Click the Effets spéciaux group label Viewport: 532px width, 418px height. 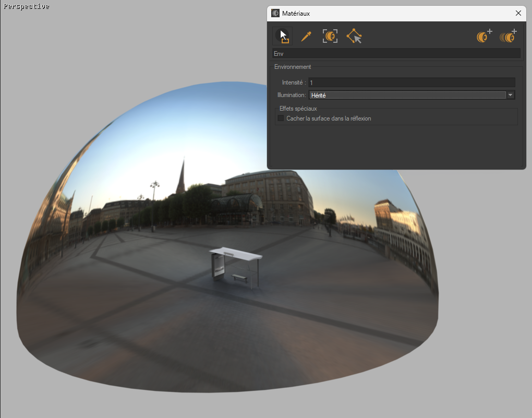point(298,109)
